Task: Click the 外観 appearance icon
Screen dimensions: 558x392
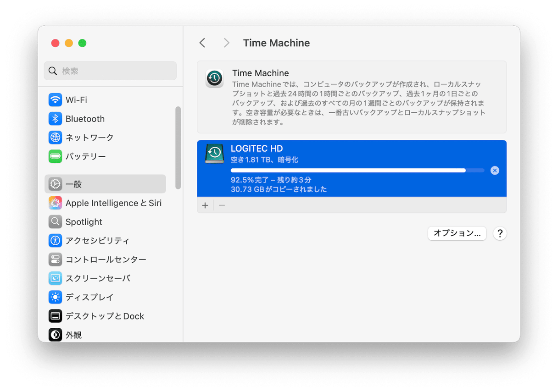Action: 56,335
